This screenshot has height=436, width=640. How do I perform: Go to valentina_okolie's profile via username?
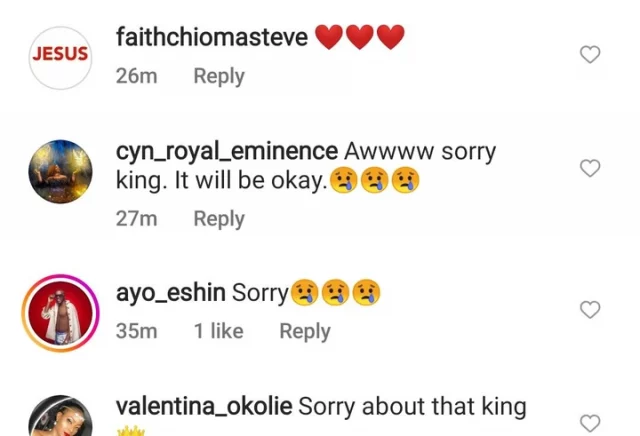[x=204, y=406]
